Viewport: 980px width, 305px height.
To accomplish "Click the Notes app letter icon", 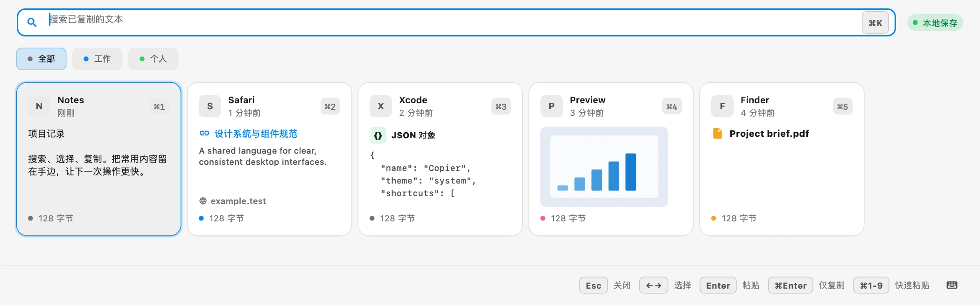I will [39, 106].
